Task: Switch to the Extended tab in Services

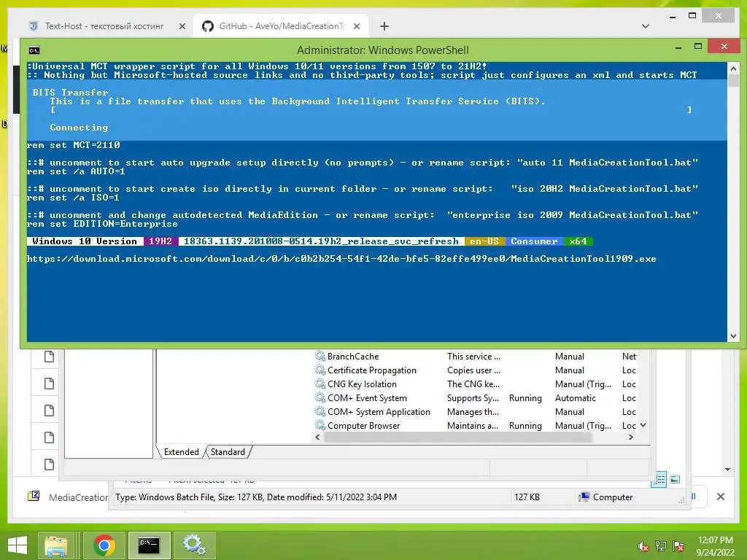Action: pos(181,452)
